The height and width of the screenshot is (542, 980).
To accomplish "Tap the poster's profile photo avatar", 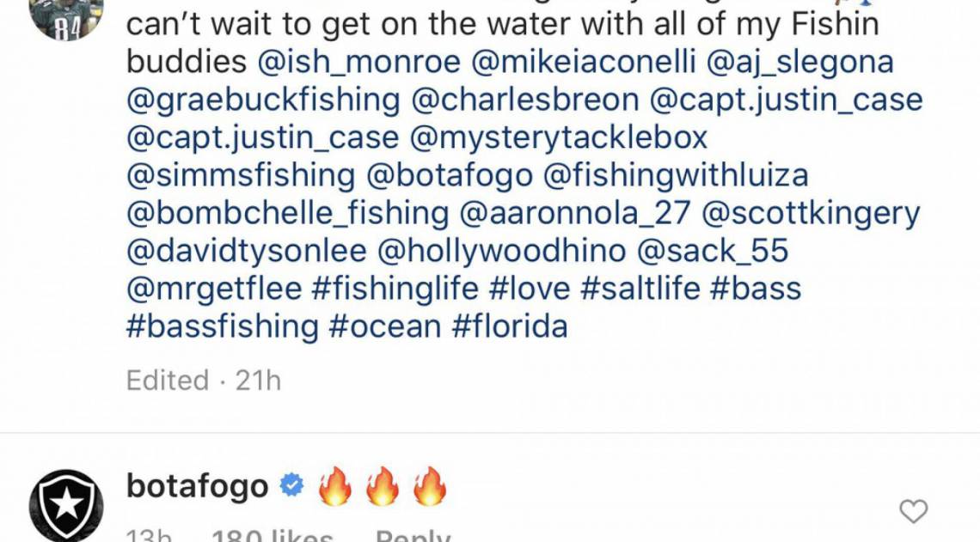I will (66, 17).
